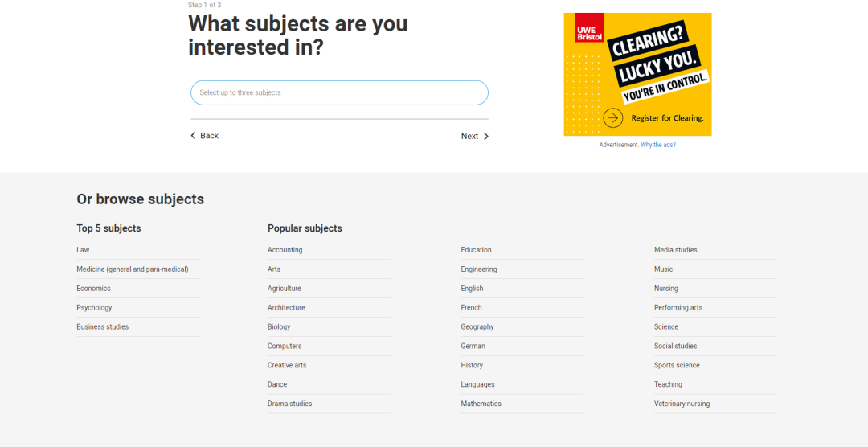Choose Law from Top 5 subjects
This screenshot has width=868, height=447.
coord(83,250)
